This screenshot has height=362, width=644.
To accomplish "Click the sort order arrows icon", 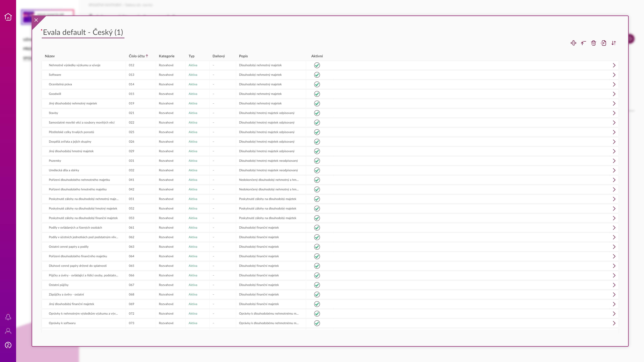I will click(613, 43).
